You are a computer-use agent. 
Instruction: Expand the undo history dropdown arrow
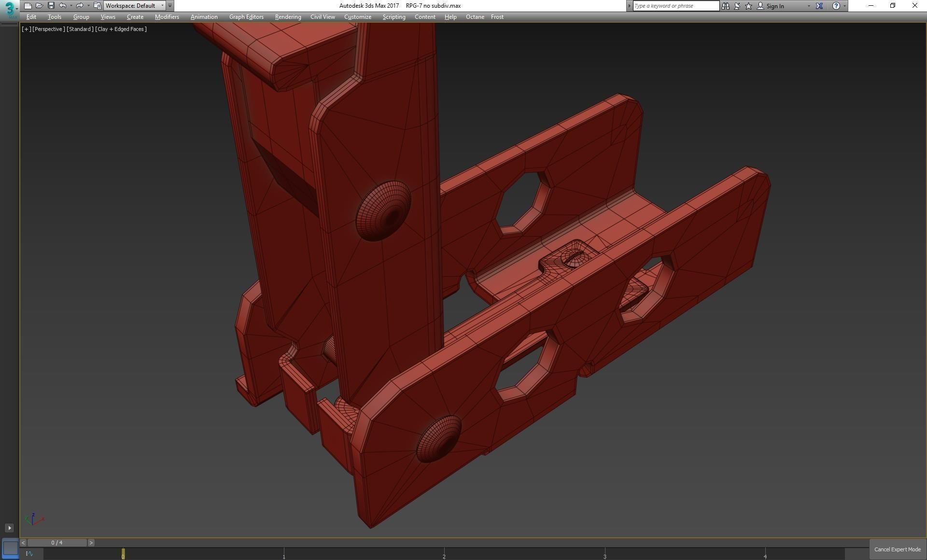point(71,6)
